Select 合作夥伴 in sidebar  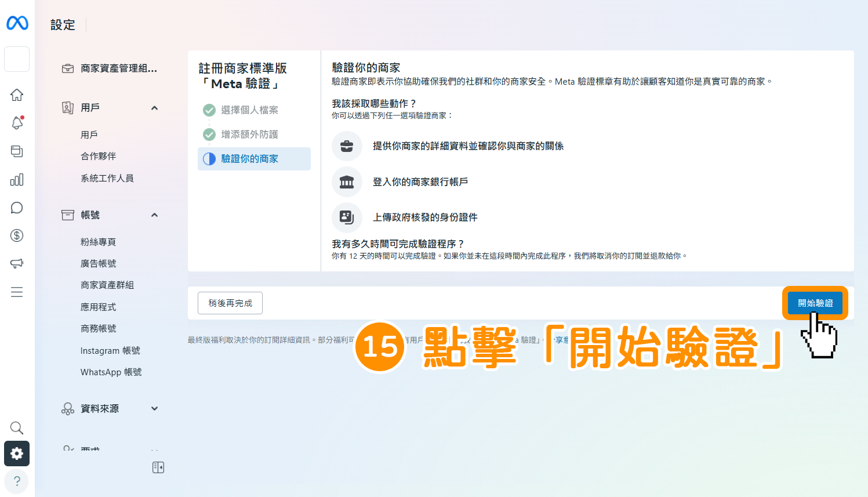pyautogui.click(x=98, y=156)
